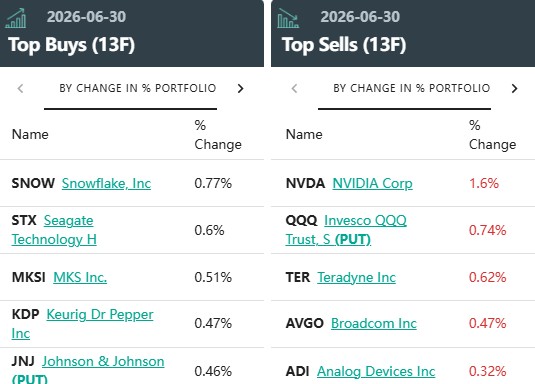Advance Top Sells view with right chevron
The image size is (535, 384).
[x=515, y=88]
